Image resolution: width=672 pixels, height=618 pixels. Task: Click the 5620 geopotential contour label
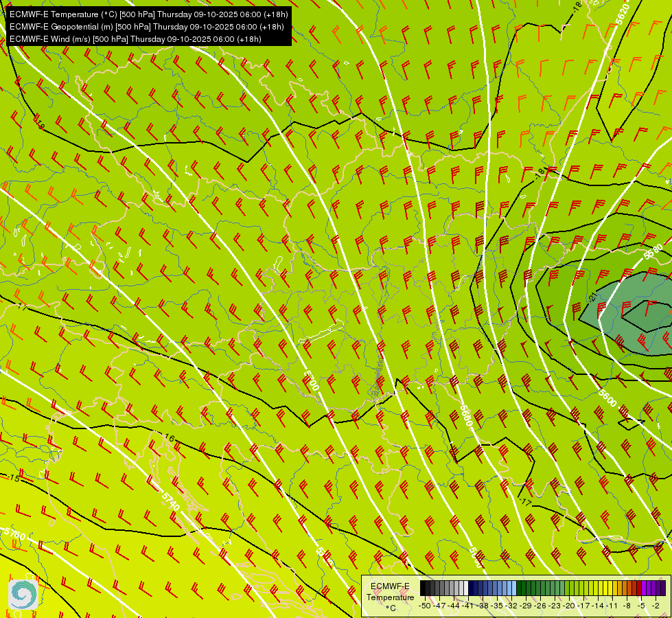(623, 14)
